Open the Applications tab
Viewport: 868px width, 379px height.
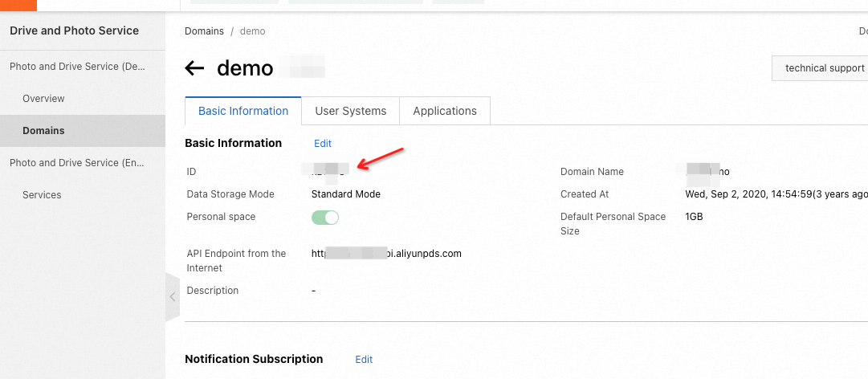(x=445, y=112)
